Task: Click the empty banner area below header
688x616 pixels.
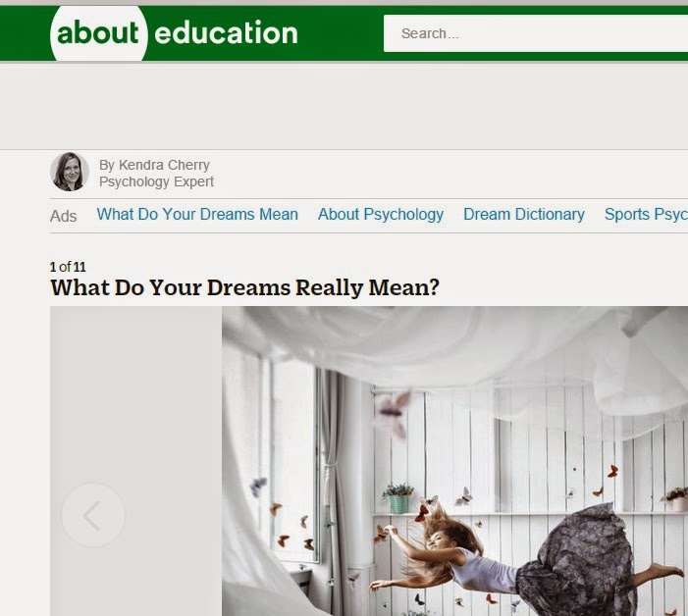Action: (x=344, y=106)
